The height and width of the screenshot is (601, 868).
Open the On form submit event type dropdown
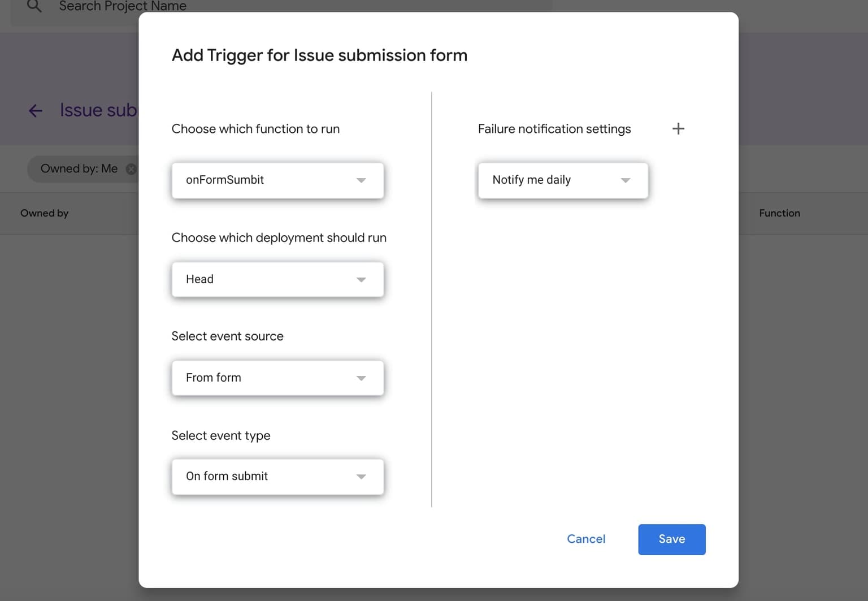pos(277,477)
